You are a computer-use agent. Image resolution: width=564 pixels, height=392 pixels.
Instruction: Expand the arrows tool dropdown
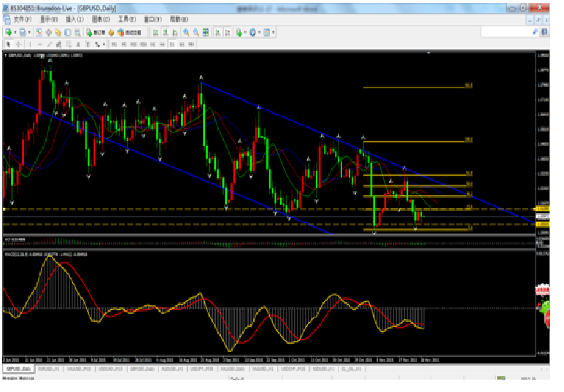[104, 45]
